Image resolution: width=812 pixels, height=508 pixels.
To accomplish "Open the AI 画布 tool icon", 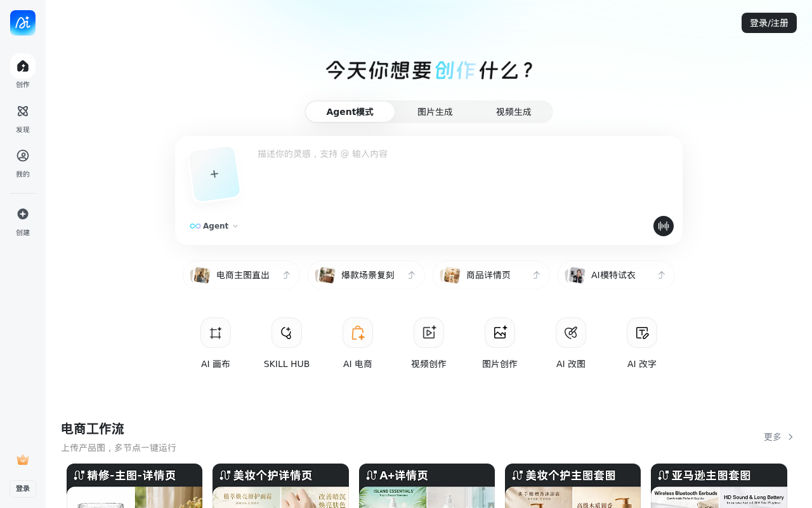I will (x=216, y=333).
